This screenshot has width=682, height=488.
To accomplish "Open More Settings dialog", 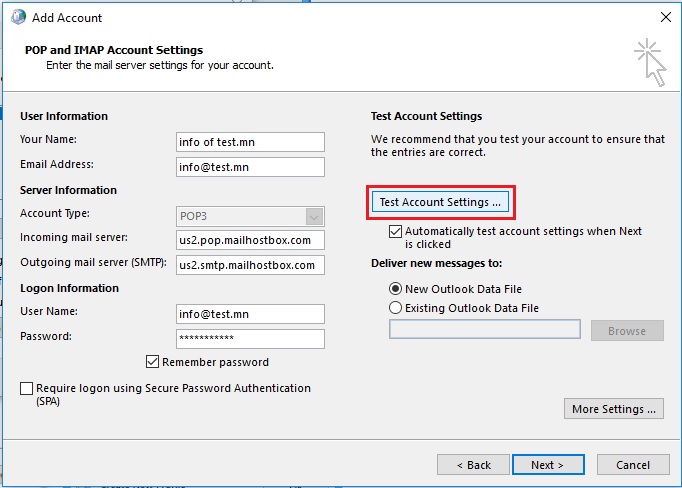I will pos(614,409).
